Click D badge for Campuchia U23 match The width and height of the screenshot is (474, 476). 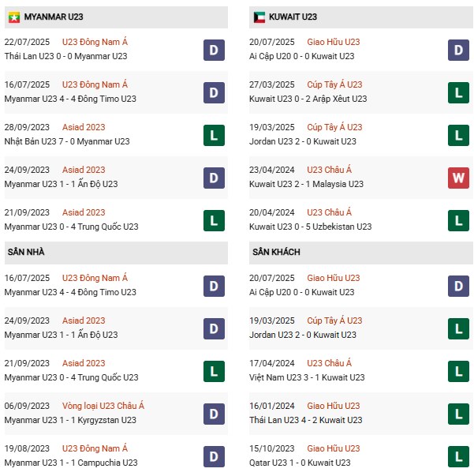(212, 455)
